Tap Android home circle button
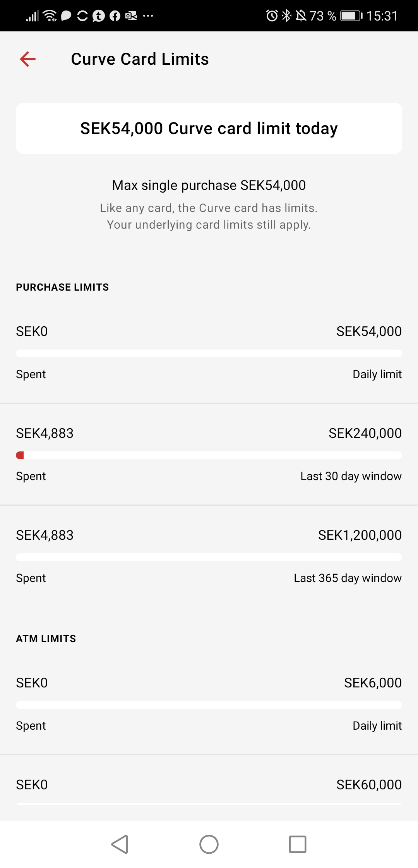418x868 pixels. click(x=209, y=844)
